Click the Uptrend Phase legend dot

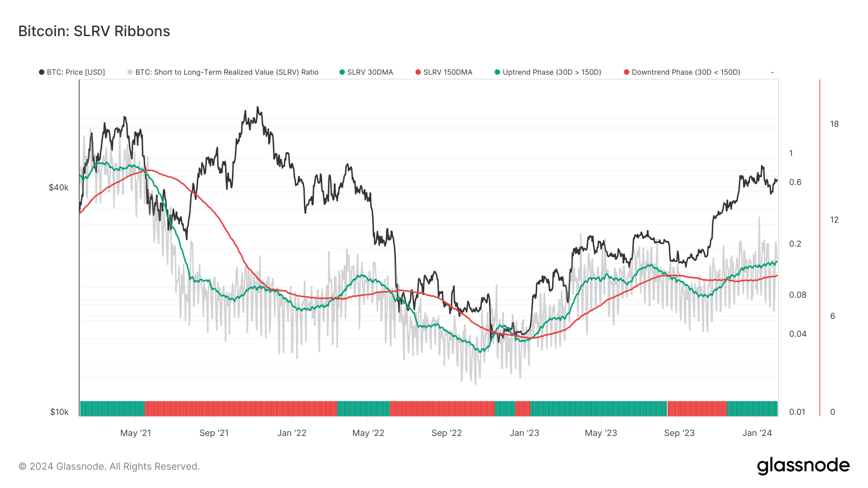point(498,72)
